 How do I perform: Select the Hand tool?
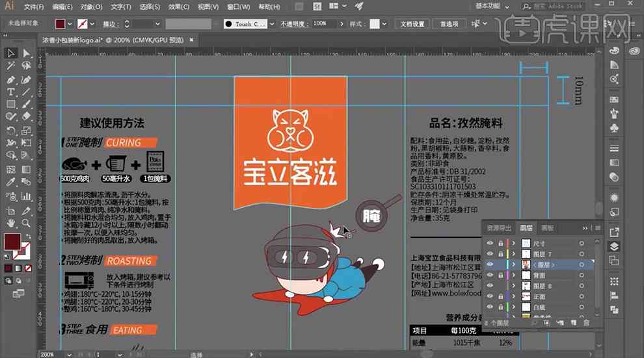10,223
